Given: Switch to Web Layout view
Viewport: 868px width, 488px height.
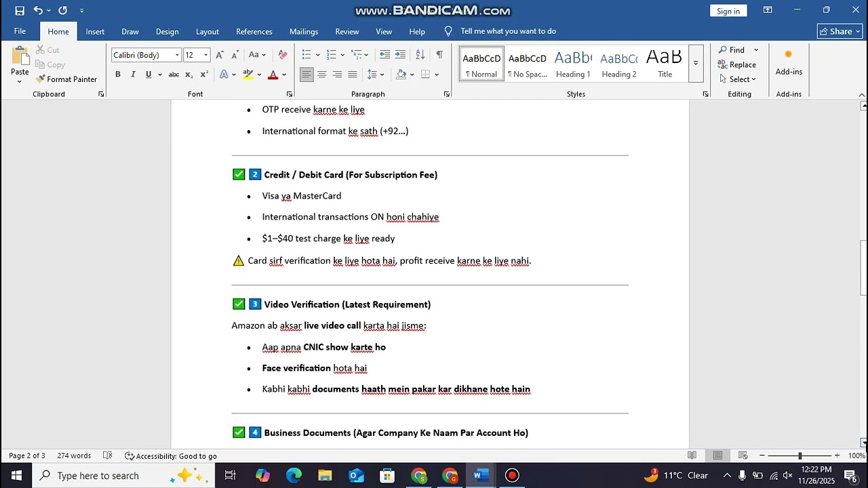Looking at the screenshot, I should click(743, 455).
